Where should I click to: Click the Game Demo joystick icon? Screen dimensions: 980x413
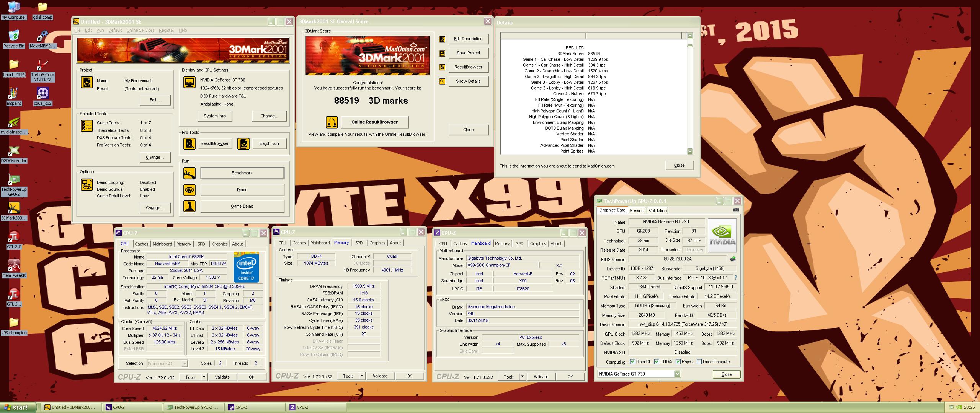189,206
